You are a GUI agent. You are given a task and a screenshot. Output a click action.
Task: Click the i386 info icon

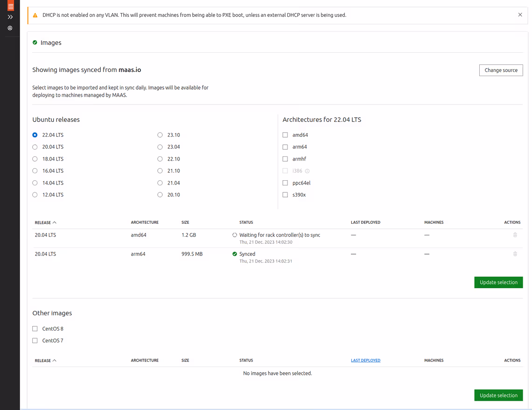(307, 171)
